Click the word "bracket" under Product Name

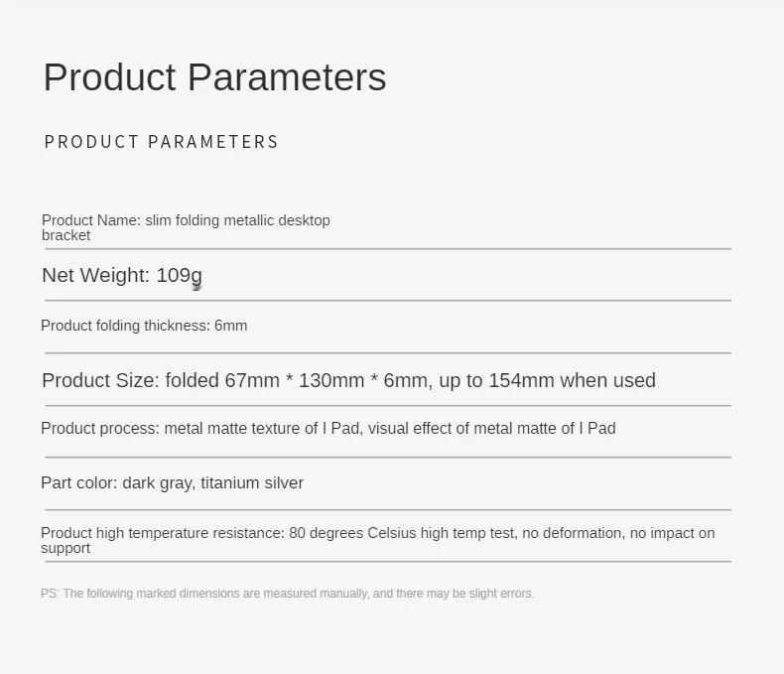click(x=65, y=235)
